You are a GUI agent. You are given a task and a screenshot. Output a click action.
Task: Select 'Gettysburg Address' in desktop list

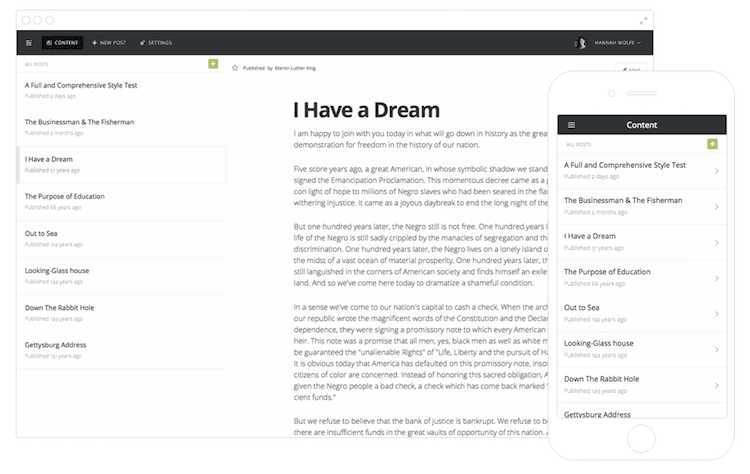click(x=121, y=350)
